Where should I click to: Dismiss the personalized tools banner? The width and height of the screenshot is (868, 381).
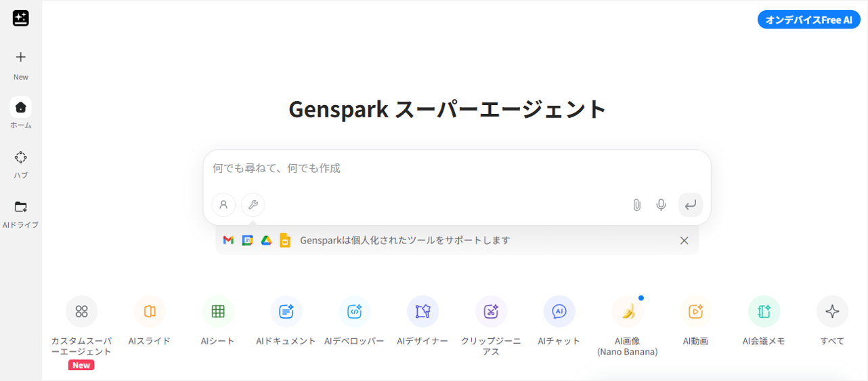684,241
